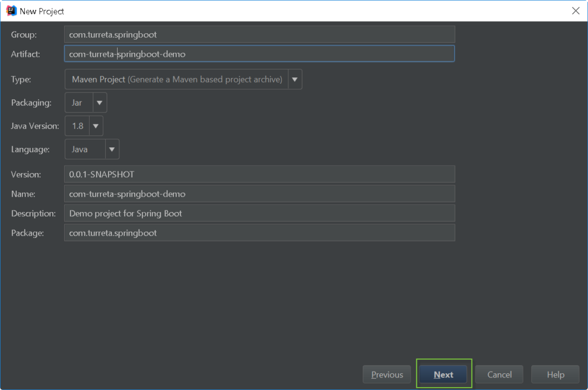Click the Name input field
588x390 pixels.
coord(260,194)
